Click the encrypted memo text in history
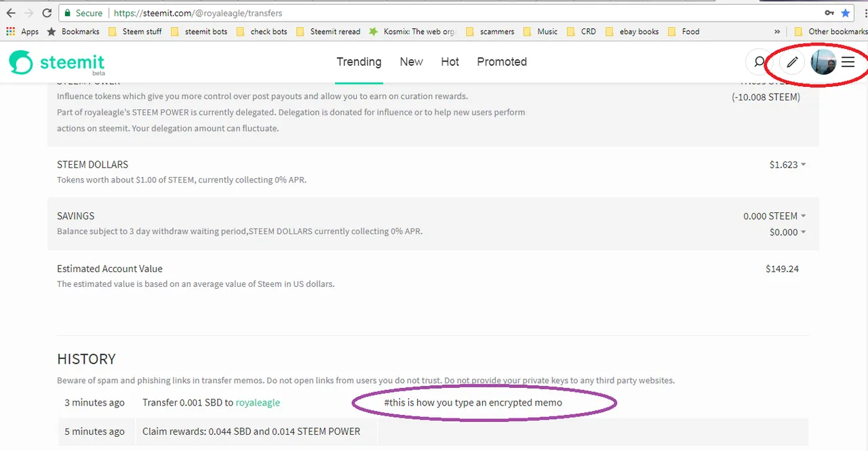This screenshot has height=451, width=868. coord(473,403)
